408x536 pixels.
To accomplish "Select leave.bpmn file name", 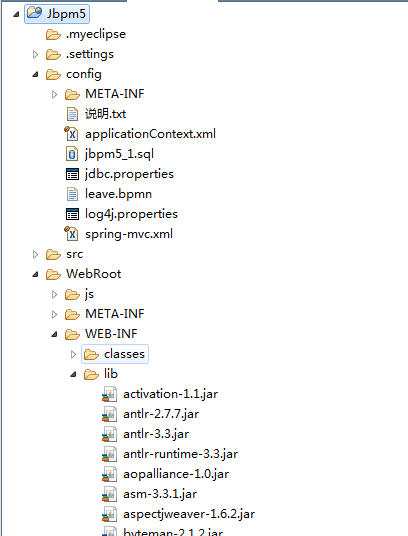I will coord(118,194).
